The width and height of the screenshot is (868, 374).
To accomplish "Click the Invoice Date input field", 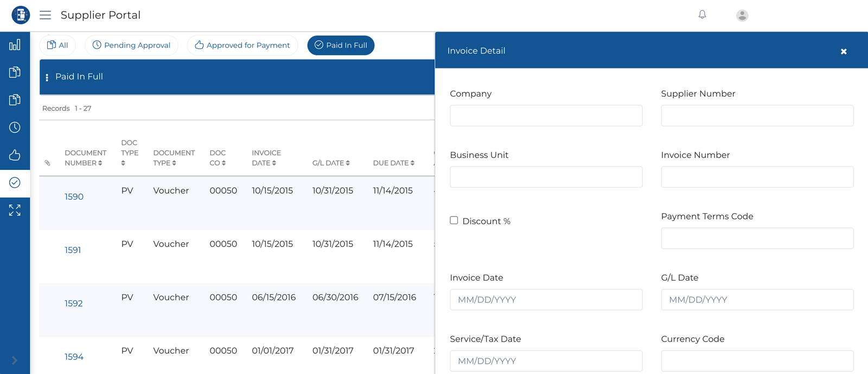I will coord(546,300).
